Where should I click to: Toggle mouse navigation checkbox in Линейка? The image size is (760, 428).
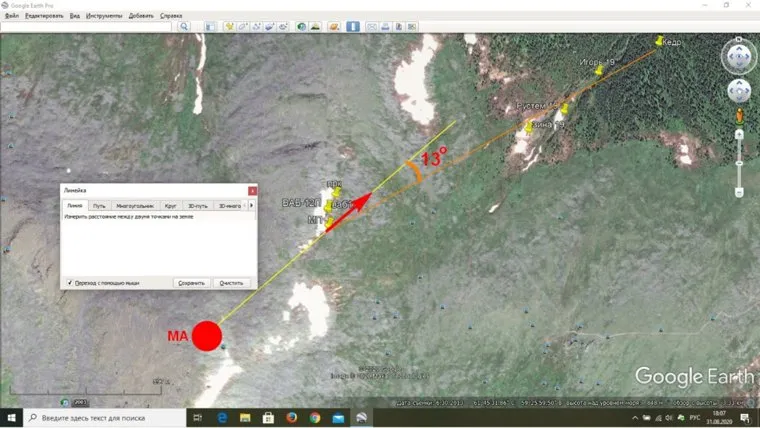70,283
